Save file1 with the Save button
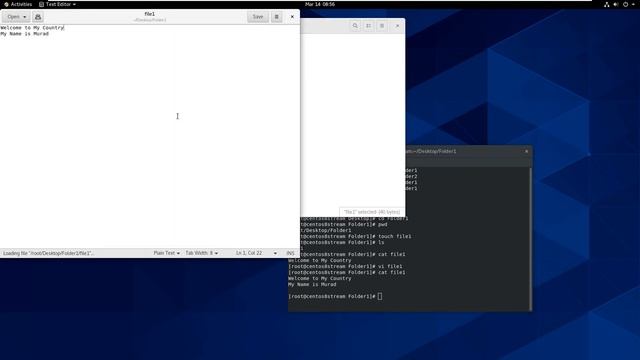The height and width of the screenshot is (360, 640). click(258, 17)
